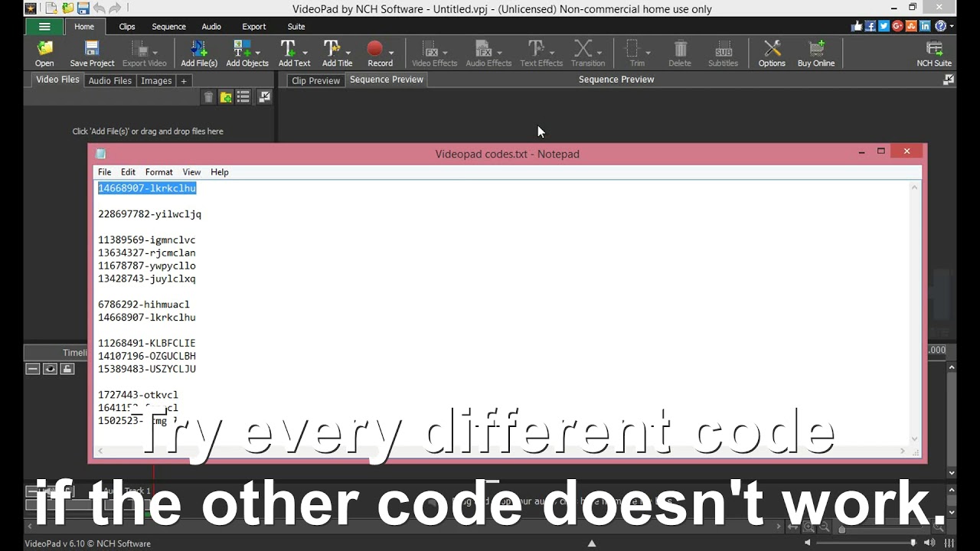Expand the Record dropdown arrow
The height and width of the screenshot is (551, 980).
point(391,53)
